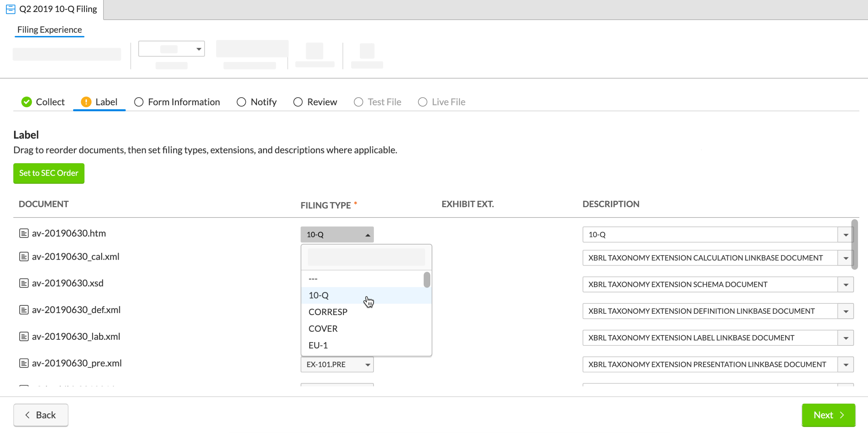Click the Set to SEC Order button

pyautogui.click(x=49, y=173)
